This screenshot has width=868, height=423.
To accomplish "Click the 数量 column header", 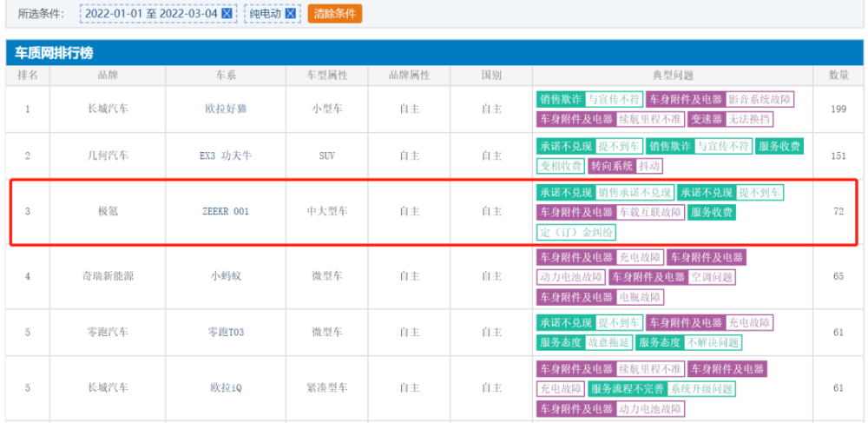I will 838,76.
